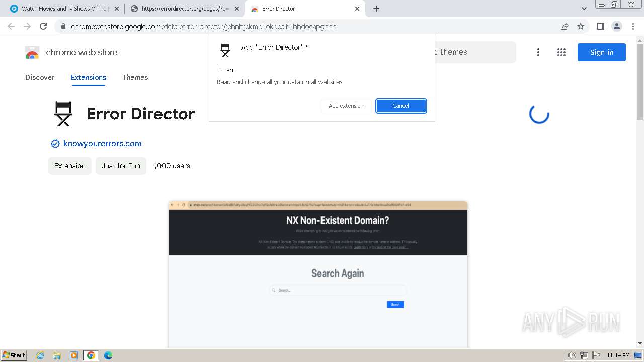Open the knowyourerrors.com publisher link
Image resolution: width=644 pixels, height=362 pixels.
(103, 144)
